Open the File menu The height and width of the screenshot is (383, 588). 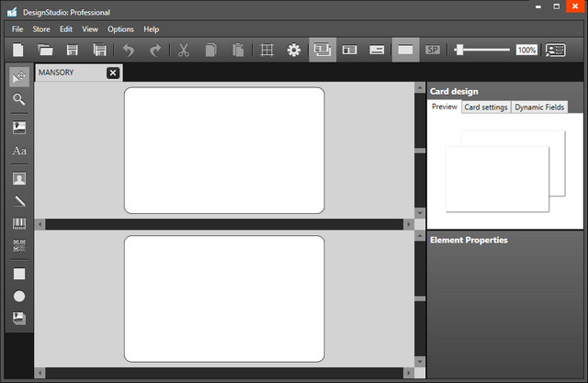(17, 29)
